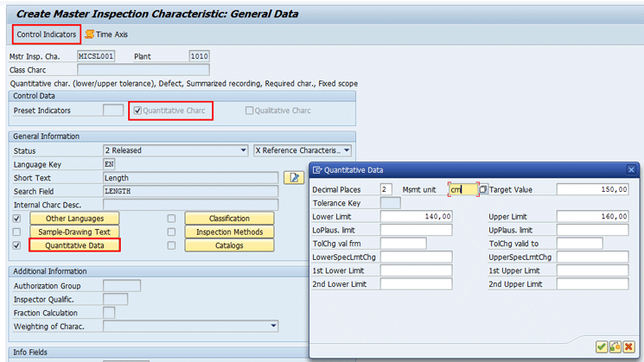Viewport: 644px width, 362px height.
Task: Select the Target Value input field
Action: pos(592,189)
